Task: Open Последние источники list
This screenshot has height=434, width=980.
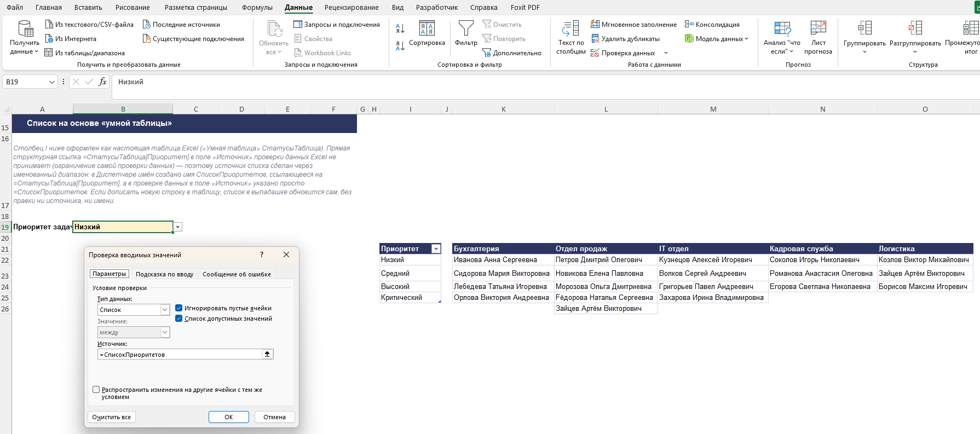Action: click(x=181, y=25)
